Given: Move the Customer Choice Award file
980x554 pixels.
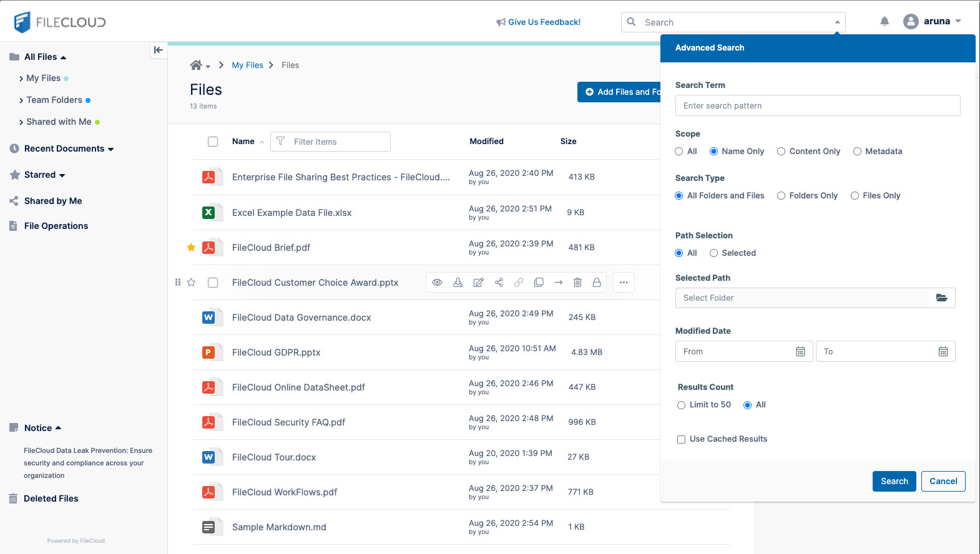Looking at the screenshot, I should [x=559, y=283].
